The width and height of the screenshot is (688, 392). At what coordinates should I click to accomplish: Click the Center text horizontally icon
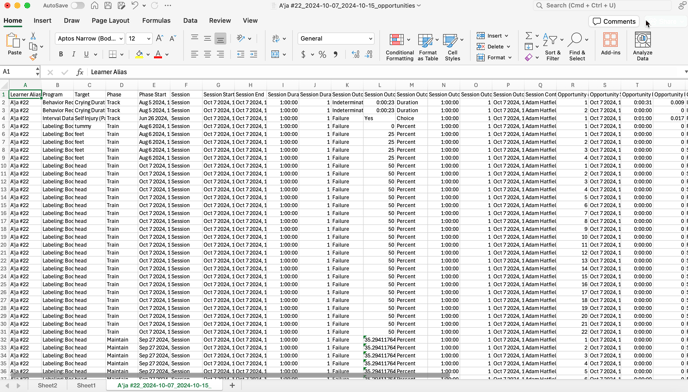pos(207,54)
